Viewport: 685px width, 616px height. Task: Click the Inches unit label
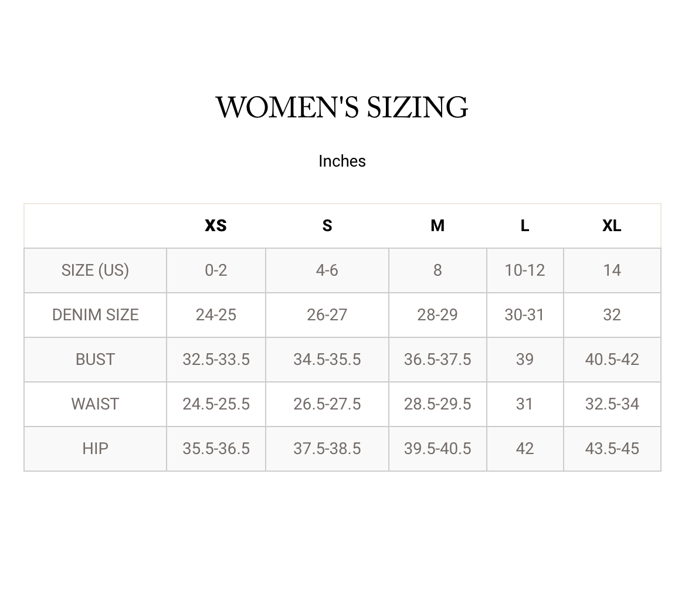(342, 161)
